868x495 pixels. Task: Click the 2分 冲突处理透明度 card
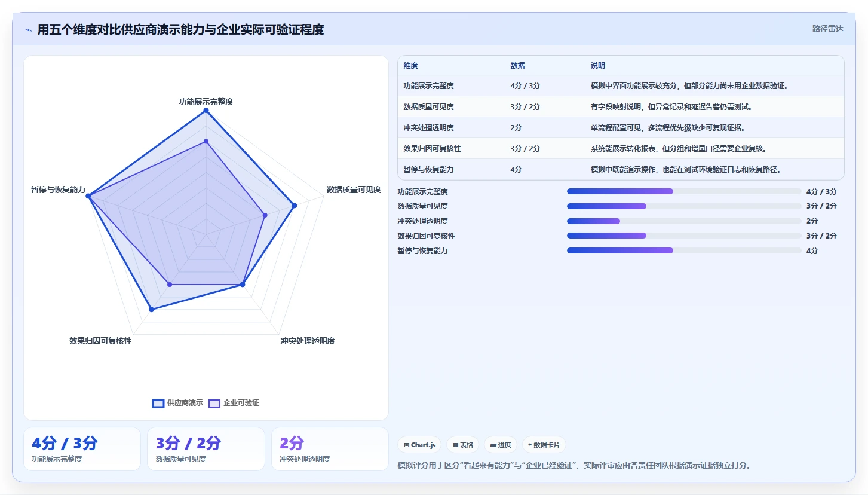click(330, 449)
